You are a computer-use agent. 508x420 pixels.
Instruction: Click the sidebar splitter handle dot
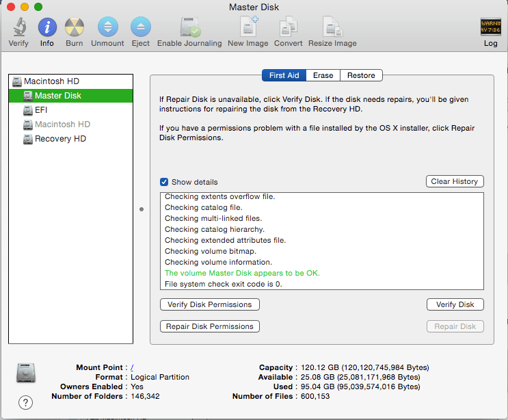pyautogui.click(x=142, y=209)
